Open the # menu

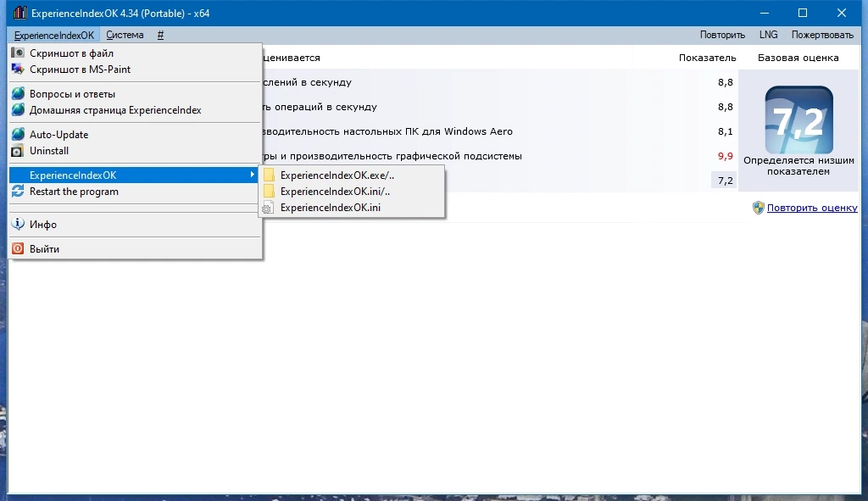160,35
